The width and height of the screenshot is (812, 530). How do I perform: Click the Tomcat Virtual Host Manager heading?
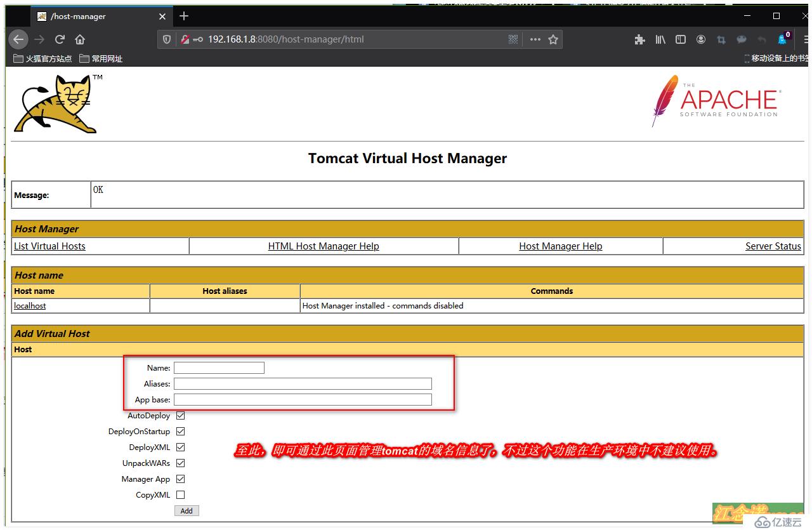(407, 158)
